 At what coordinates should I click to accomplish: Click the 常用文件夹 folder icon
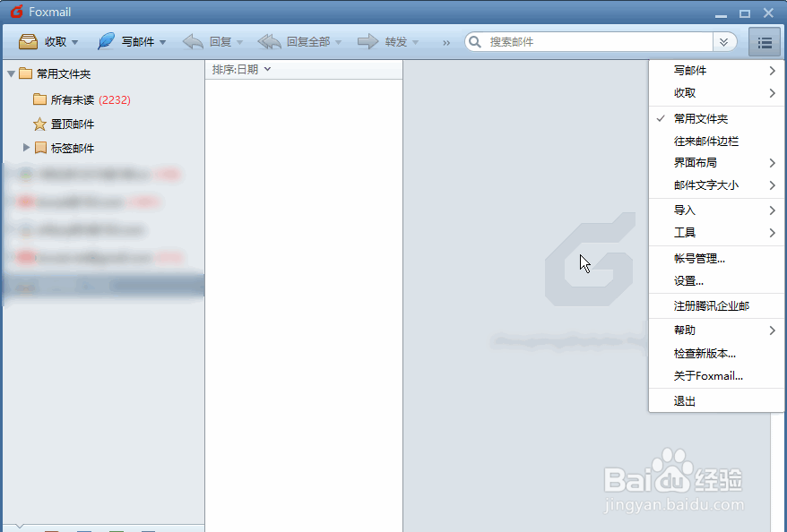pyautogui.click(x=26, y=73)
